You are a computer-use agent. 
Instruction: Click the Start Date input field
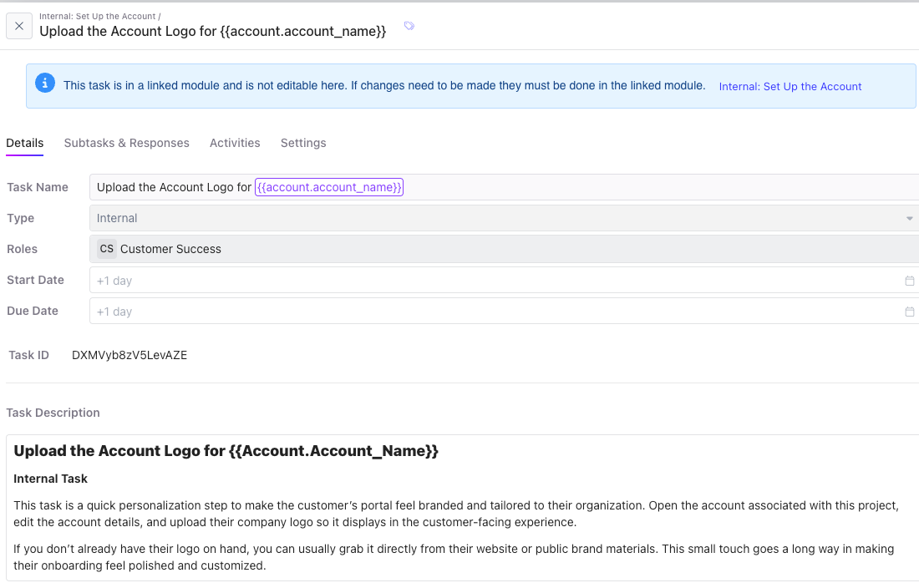point(493,281)
